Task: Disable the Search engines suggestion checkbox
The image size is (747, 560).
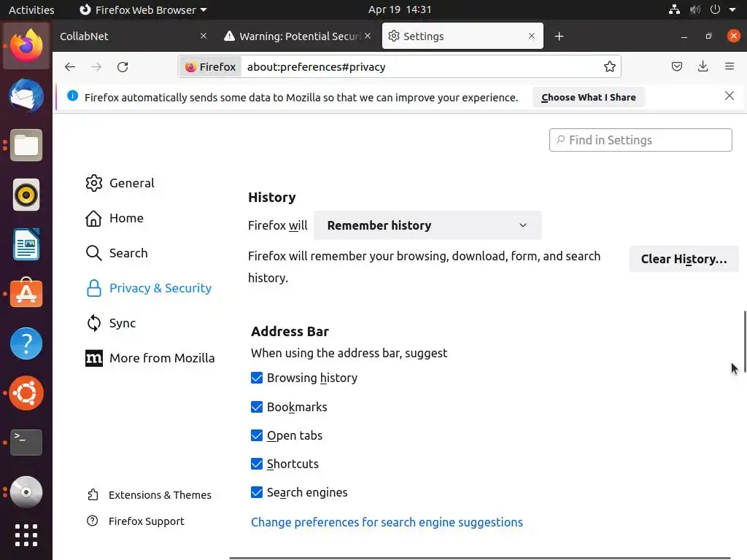Action: coord(257,492)
